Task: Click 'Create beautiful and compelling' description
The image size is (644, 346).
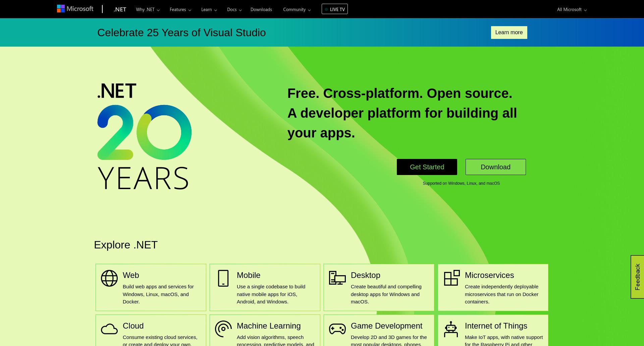Action: click(386, 294)
